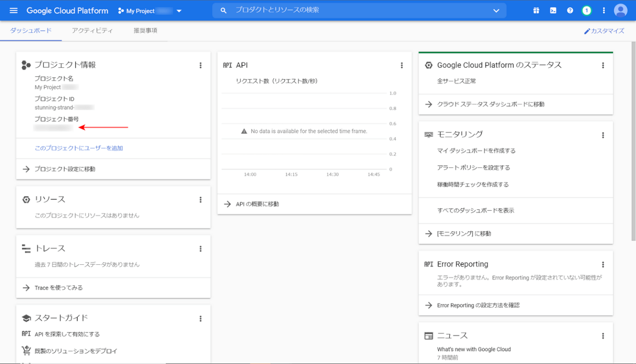Viewport: 636px width, 364px height.
Task: Click the search magnifier icon
Action: pyautogui.click(x=223, y=10)
